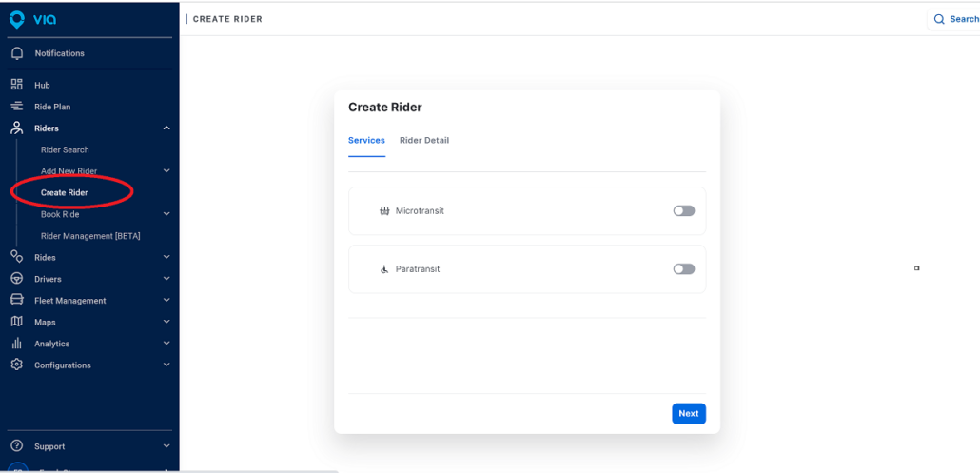Screen dimensions: 980x473
Task: Select the Ride Plan icon
Action: pos(17,107)
